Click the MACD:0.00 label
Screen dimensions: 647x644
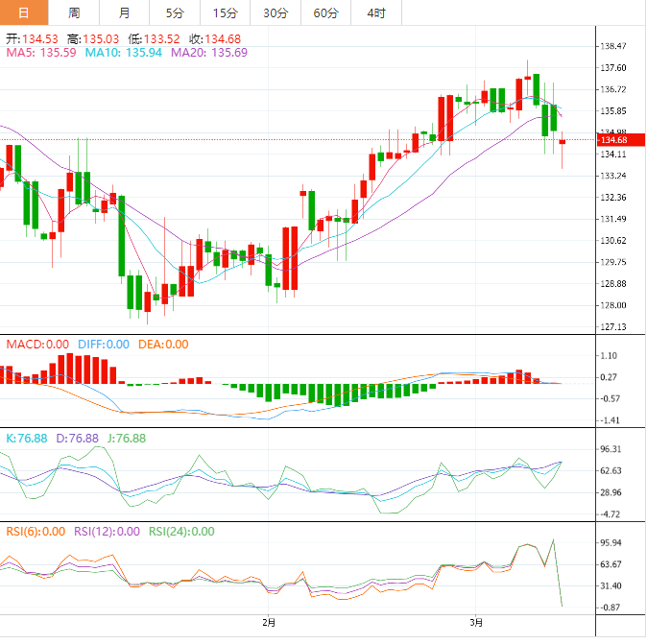(x=37, y=344)
